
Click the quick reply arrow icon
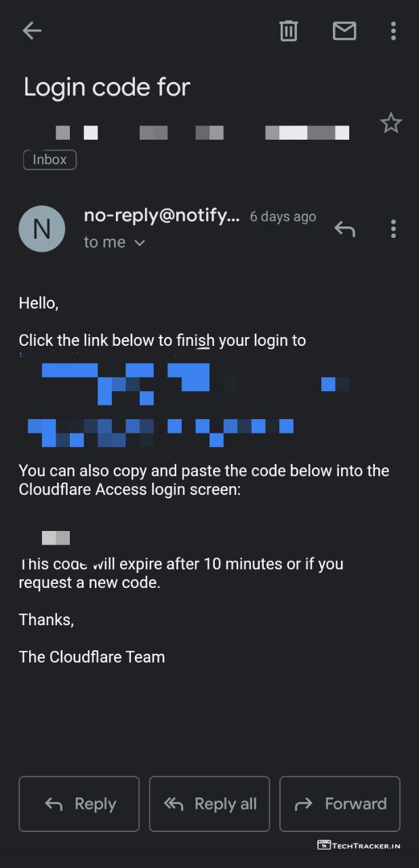[344, 229]
